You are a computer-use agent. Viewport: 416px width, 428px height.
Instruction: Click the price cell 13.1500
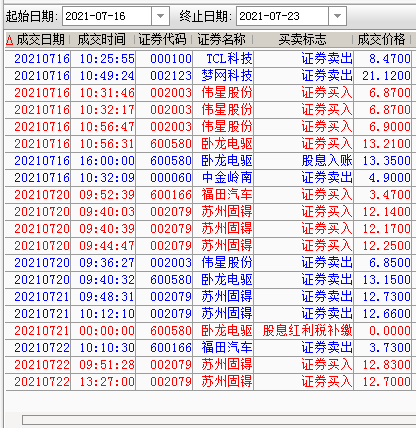pos(383,280)
